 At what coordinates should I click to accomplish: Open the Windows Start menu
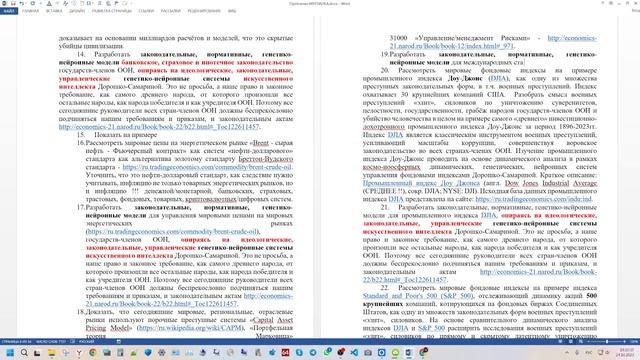tap(10, 353)
